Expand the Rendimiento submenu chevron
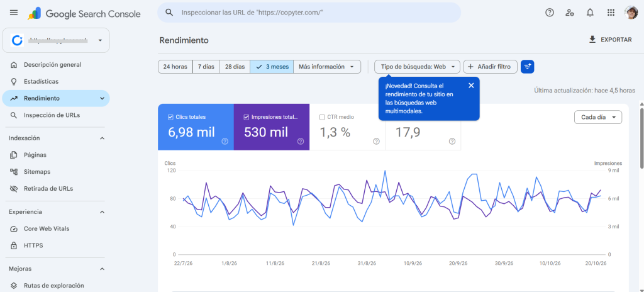Screen dimensions: 644x292 pos(103,98)
